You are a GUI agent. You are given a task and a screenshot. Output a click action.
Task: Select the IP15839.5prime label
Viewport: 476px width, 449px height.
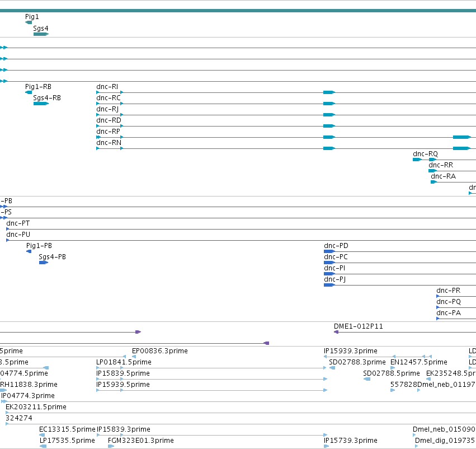[x=123, y=373]
